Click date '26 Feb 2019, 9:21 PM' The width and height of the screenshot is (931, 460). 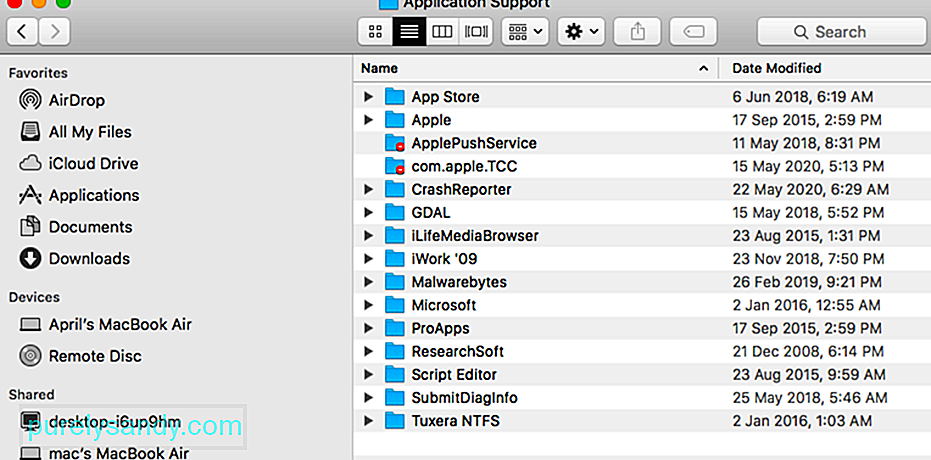tap(807, 282)
